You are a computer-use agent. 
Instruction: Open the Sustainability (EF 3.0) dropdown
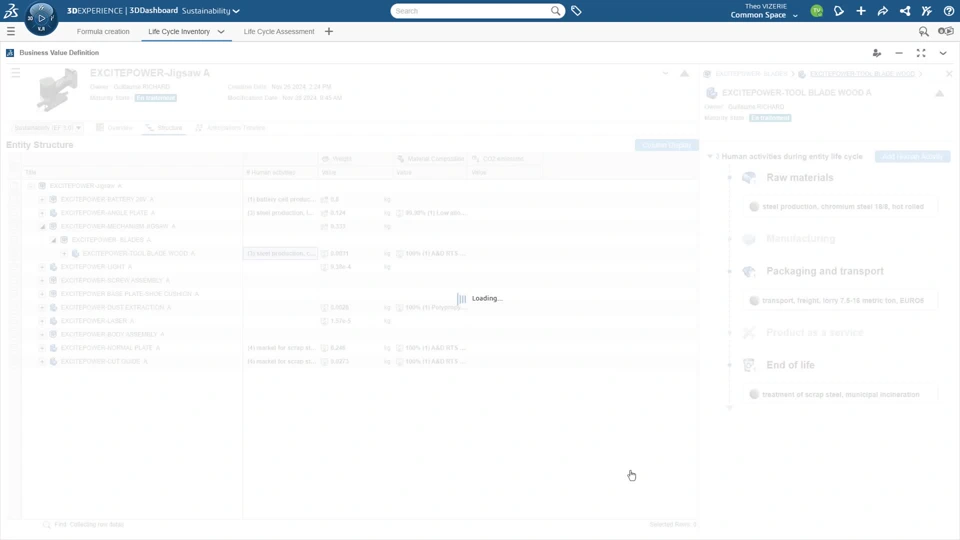[48, 127]
